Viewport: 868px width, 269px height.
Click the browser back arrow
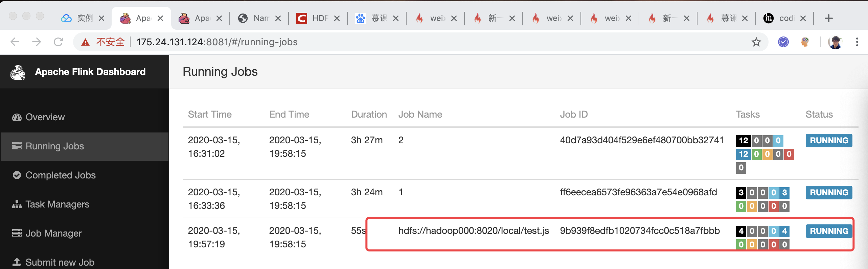15,42
